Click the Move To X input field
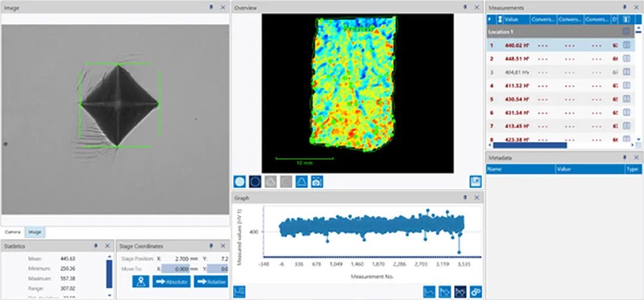 [175, 269]
